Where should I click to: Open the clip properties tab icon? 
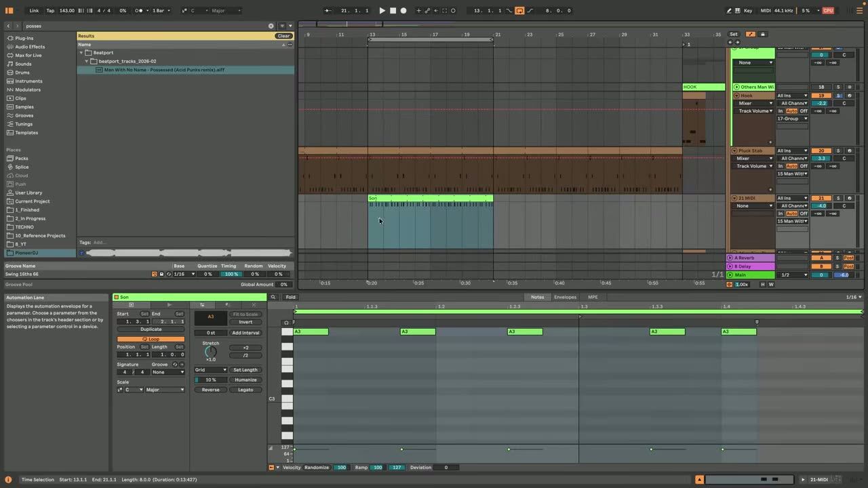point(132,305)
